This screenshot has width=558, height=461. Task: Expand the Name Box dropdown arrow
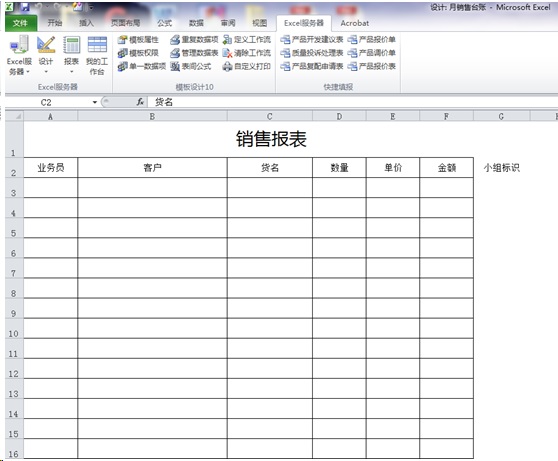click(x=95, y=103)
